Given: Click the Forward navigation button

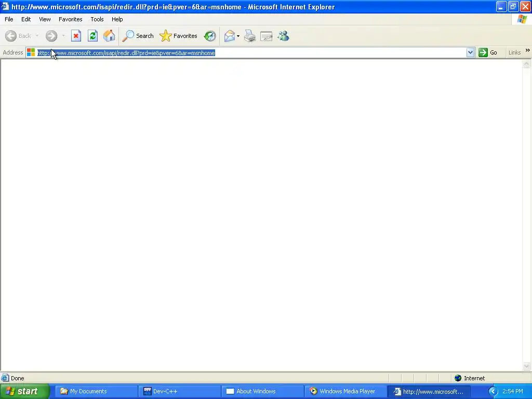Looking at the screenshot, I should click(x=51, y=36).
